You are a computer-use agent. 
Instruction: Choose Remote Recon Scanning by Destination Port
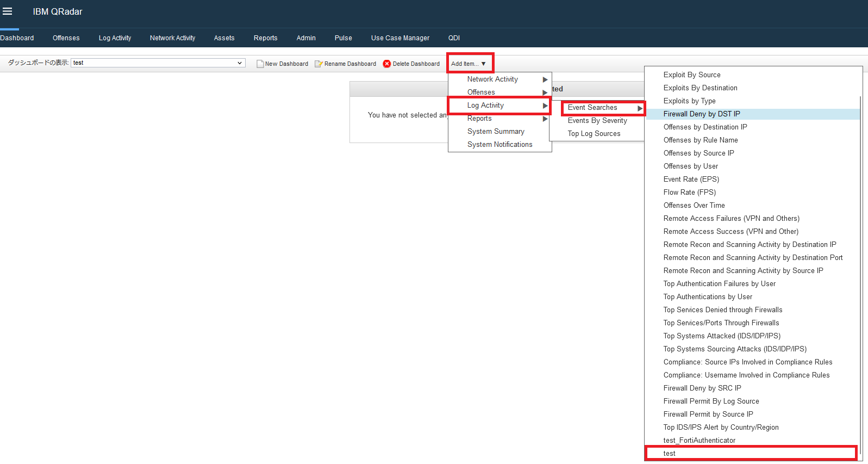click(x=752, y=258)
